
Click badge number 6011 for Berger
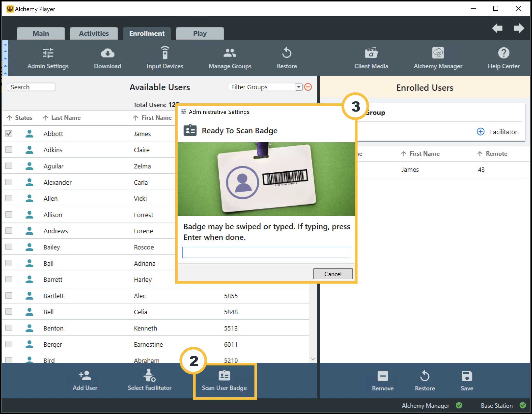pyautogui.click(x=231, y=345)
